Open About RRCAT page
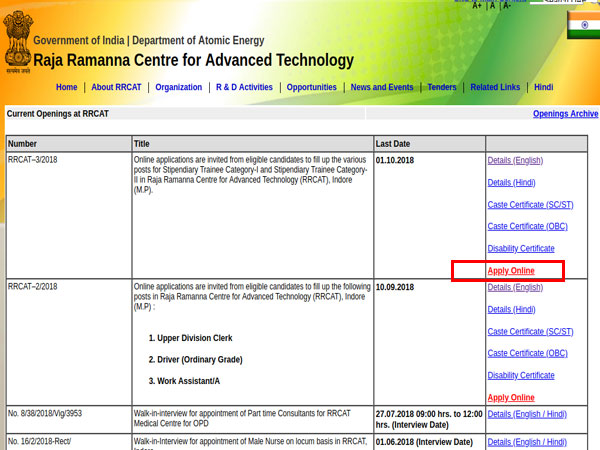 coord(116,87)
